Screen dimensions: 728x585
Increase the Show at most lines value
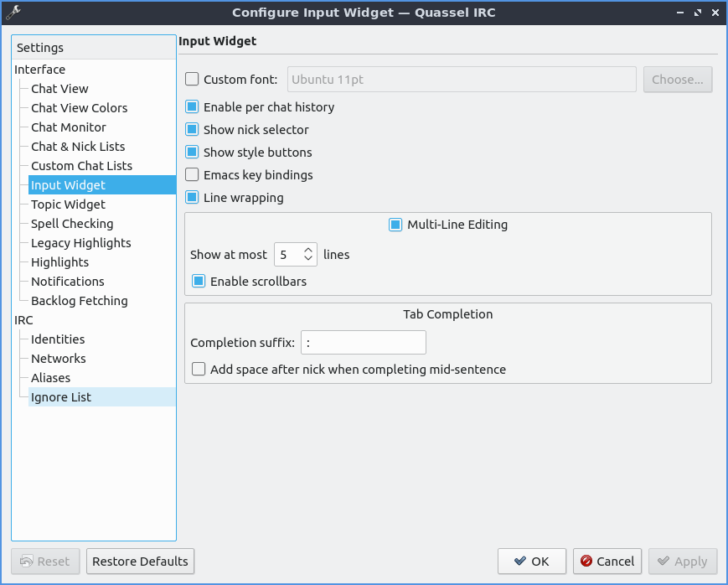coord(308,250)
